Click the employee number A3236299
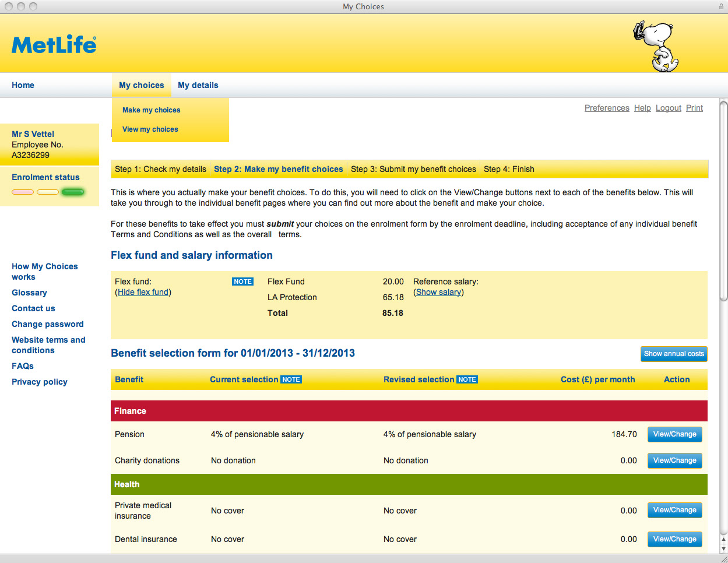Viewport: 728px width, 563px height. point(30,155)
